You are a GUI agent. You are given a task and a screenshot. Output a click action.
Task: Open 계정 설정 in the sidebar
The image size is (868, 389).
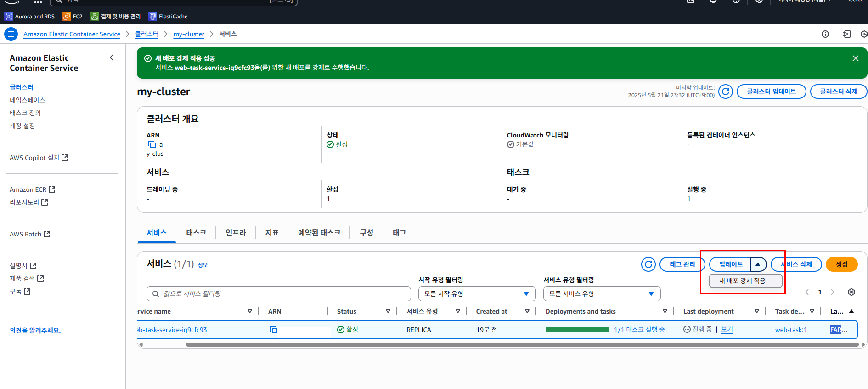click(22, 126)
